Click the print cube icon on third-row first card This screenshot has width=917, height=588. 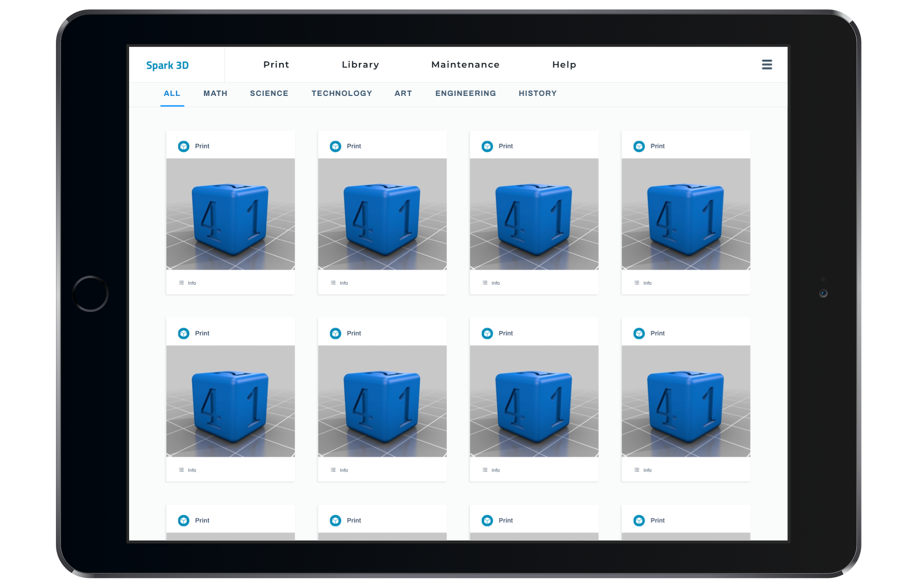(x=183, y=520)
